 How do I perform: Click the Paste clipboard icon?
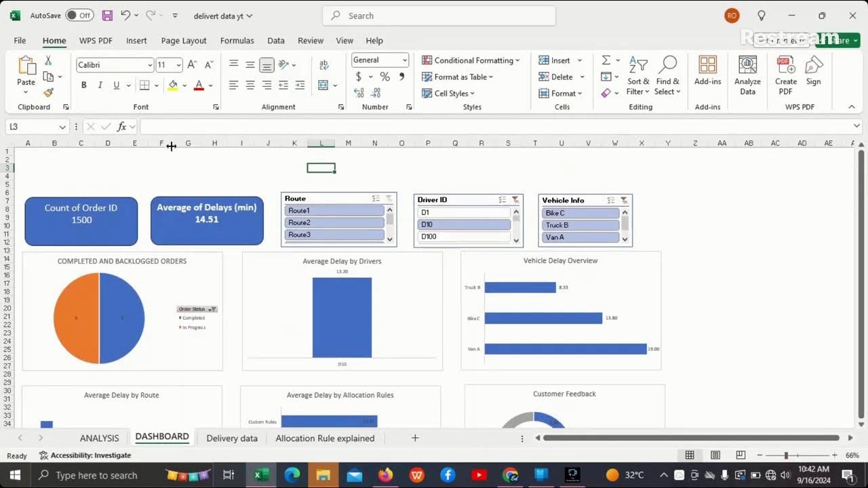[x=26, y=66]
